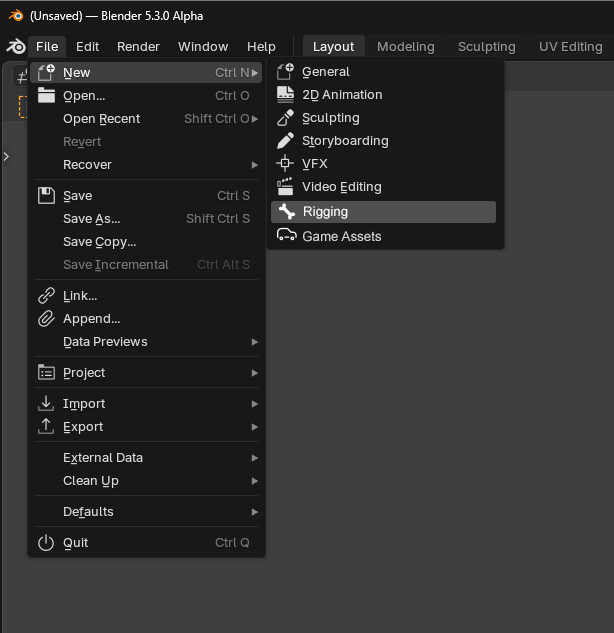The width and height of the screenshot is (614, 633).
Task: Select the VFX template label
Action: [314, 164]
